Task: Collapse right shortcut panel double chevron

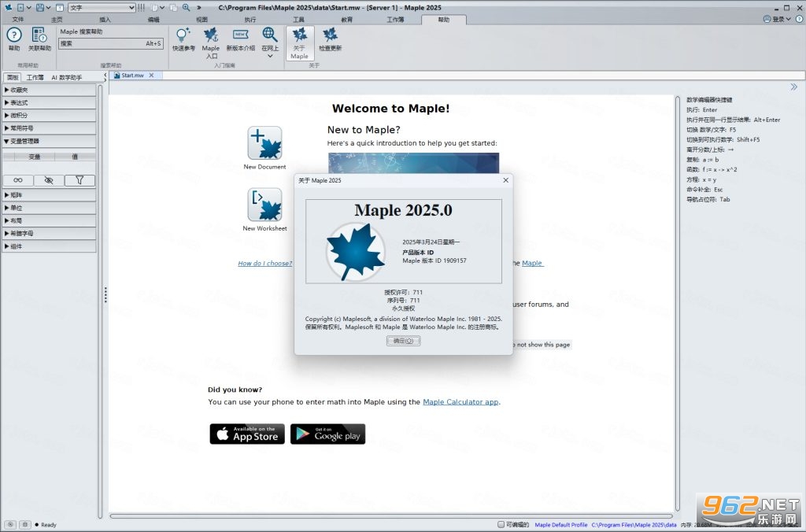Action: (794, 87)
